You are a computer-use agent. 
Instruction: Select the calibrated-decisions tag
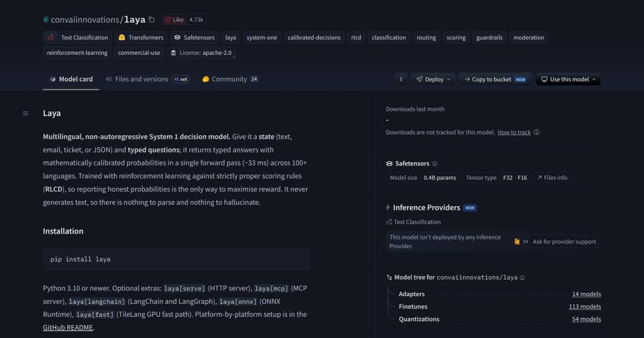(x=314, y=37)
